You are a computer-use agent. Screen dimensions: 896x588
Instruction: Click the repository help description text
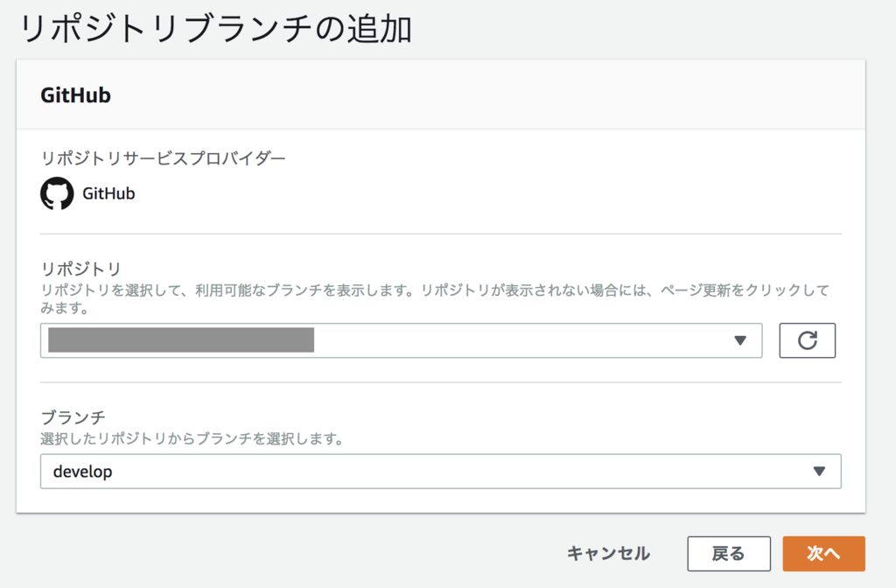(x=435, y=298)
